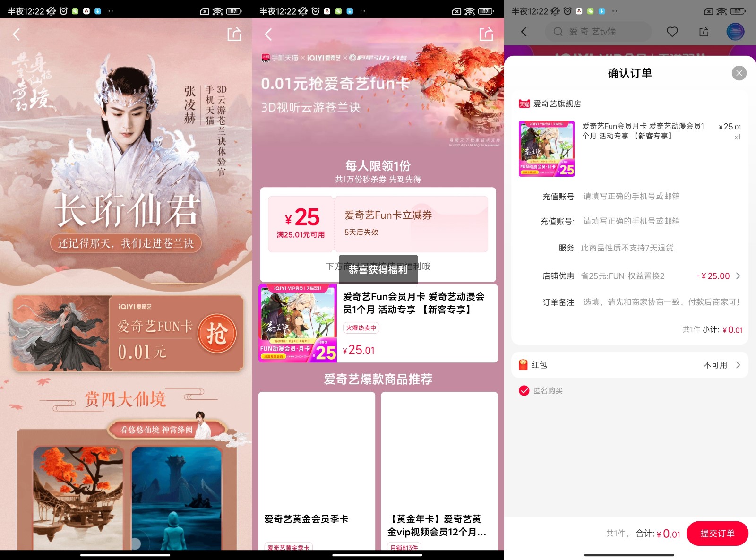Tap share icon on the 0.01元 Fun卡 coupon page
Image resolution: width=756 pixels, height=560 pixels.
point(486,34)
